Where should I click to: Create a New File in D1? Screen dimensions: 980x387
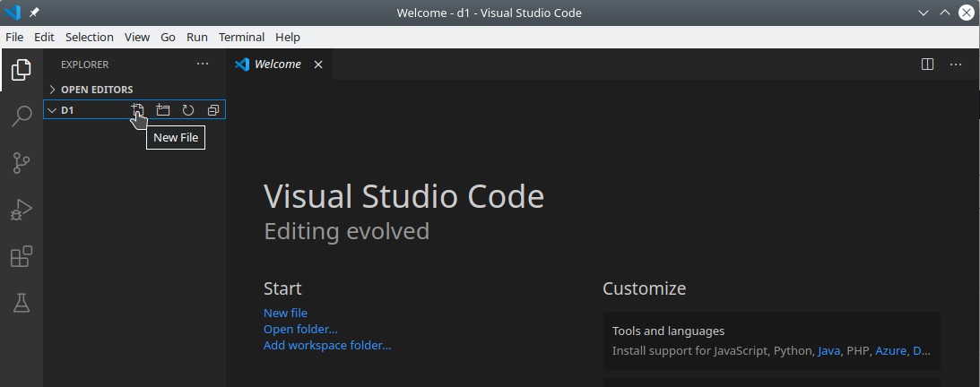(137, 110)
